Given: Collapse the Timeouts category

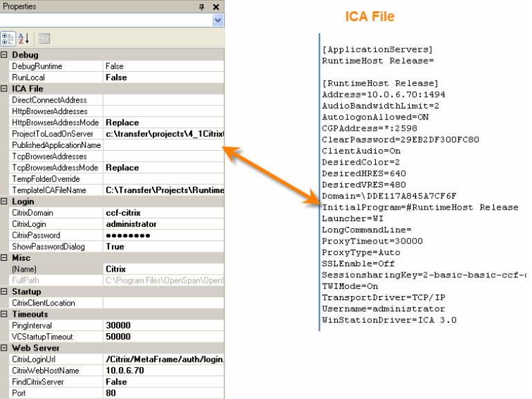Looking at the screenshot, I should [4, 314].
